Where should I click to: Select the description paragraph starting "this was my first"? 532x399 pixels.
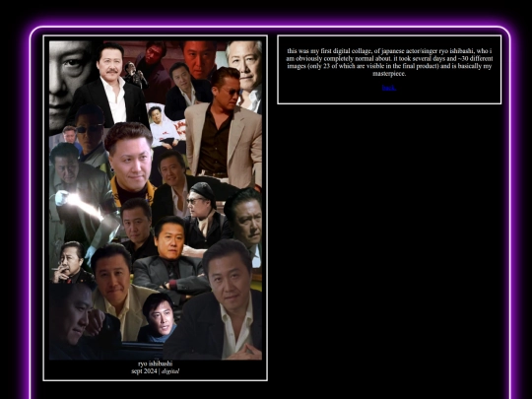click(389, 62)
